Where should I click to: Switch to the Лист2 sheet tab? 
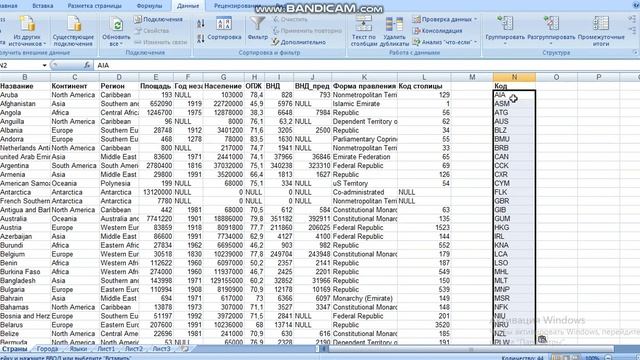133,349
